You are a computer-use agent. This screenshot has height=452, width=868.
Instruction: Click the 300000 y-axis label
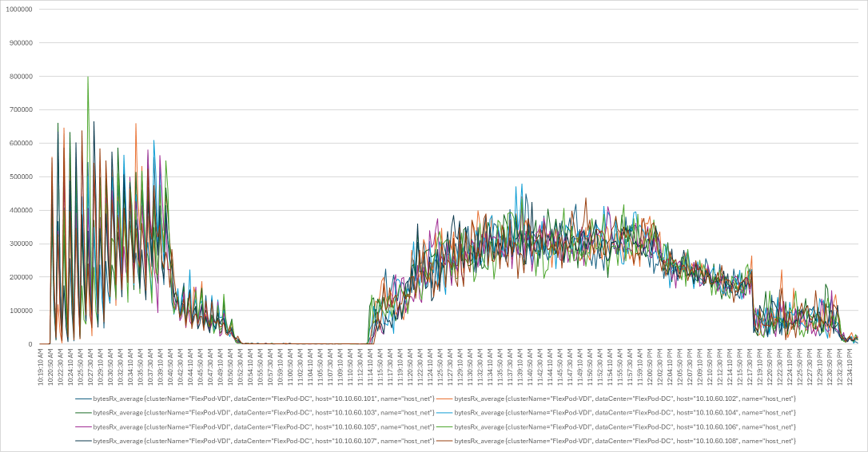(19, 244)
